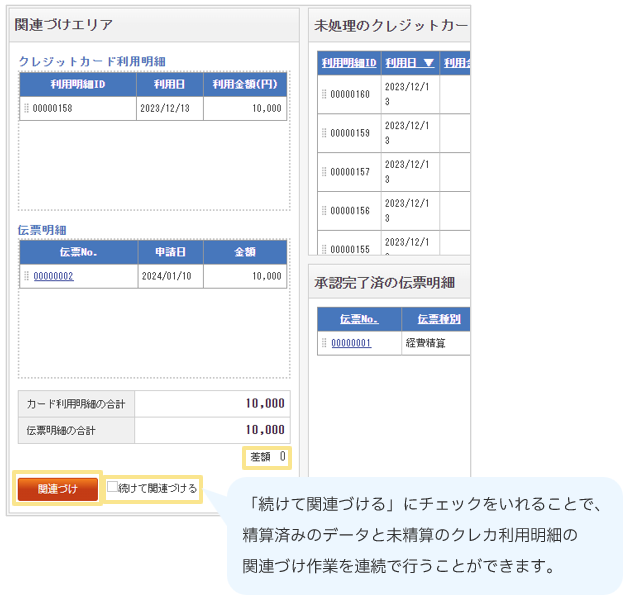Click 利用金額(円) header in card detail table
The image size is (627, 601).
245,85
